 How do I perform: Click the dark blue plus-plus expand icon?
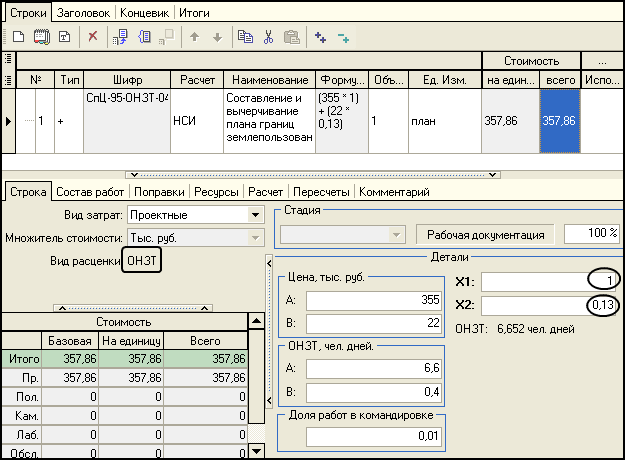320,37
